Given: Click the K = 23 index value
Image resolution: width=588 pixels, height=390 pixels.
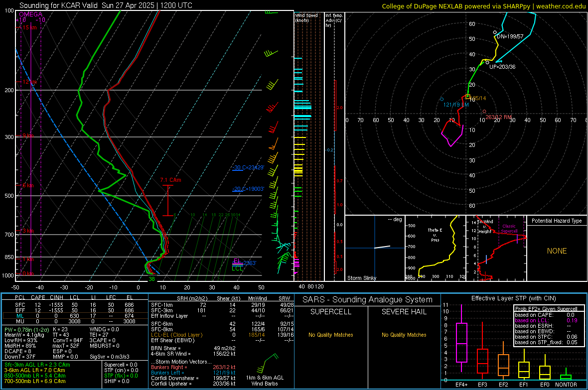Looking at the screenshot, I should click(60, 329).
